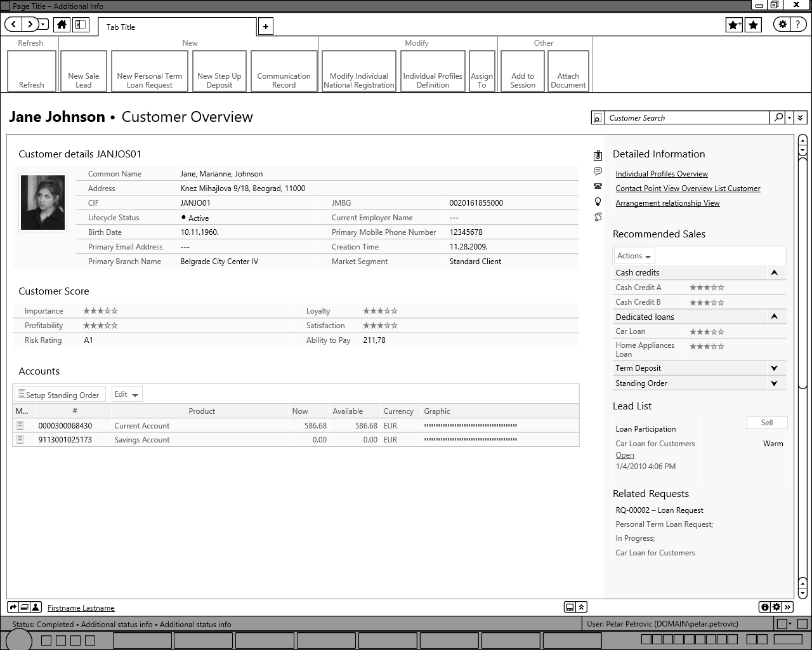
Task: Sort accounts by Product column header
Action: tap(202, 411)
